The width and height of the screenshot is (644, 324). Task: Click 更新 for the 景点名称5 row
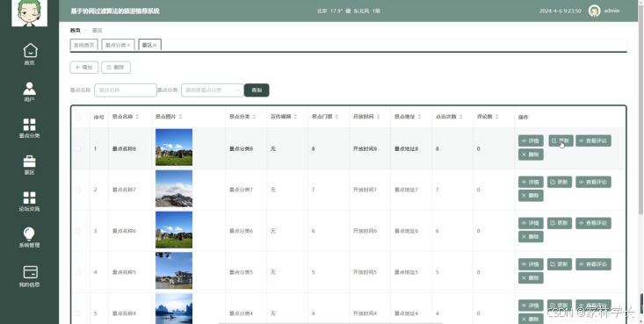coord(560,264)
